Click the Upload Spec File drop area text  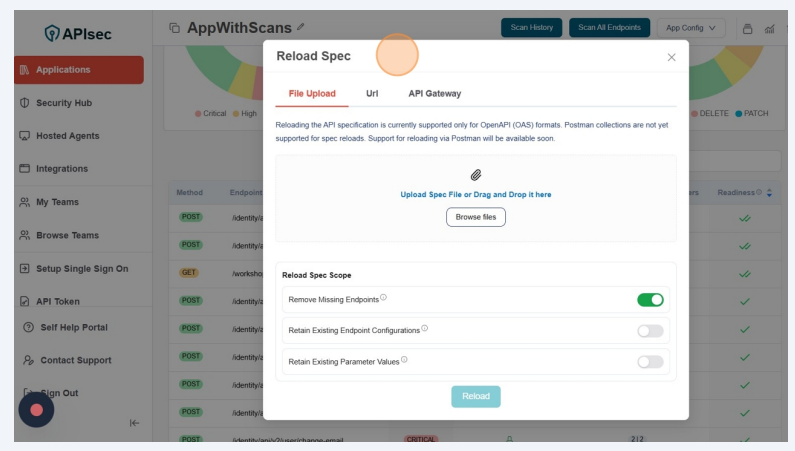tap(476, 194)
